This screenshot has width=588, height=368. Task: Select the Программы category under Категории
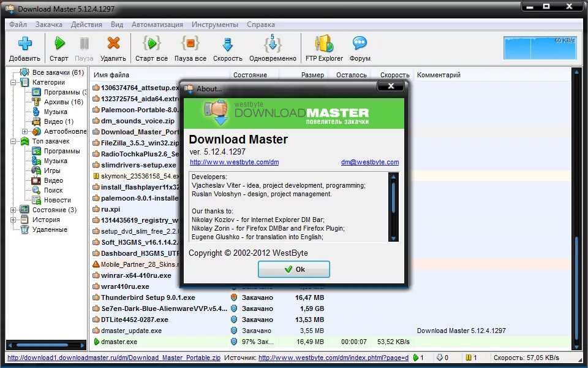[x=64, y=92]
